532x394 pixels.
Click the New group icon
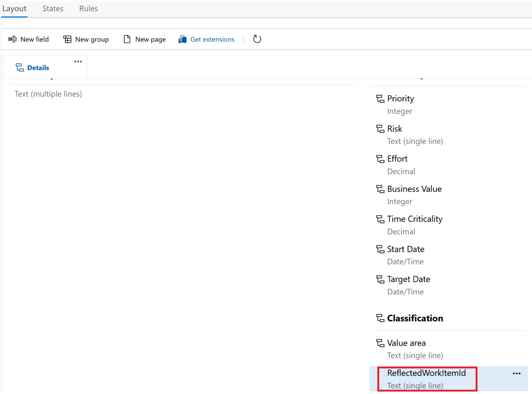tap(67, 39)
